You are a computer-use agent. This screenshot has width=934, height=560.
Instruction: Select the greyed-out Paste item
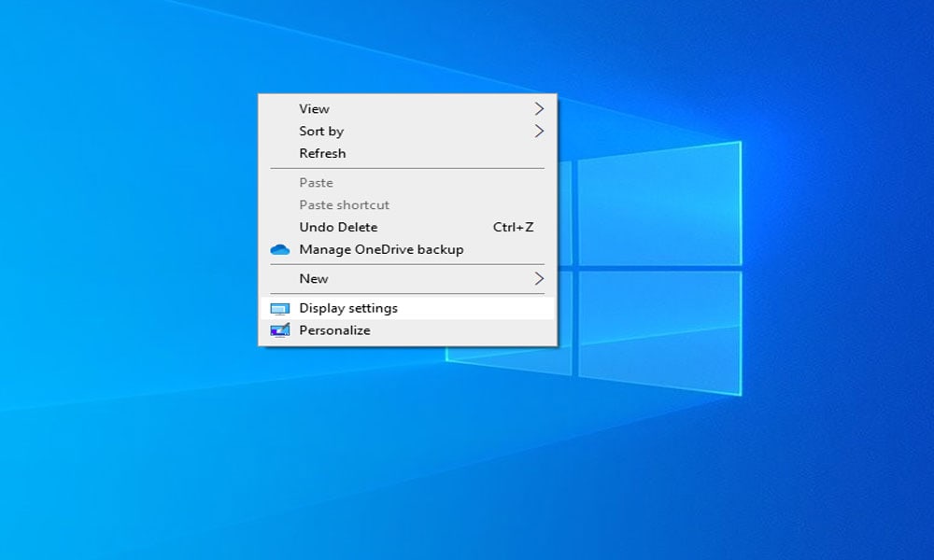[x=407, y=183]
